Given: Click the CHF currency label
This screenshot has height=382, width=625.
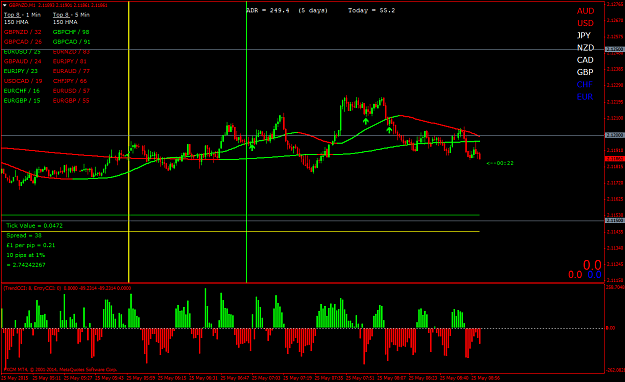Looking at the screenshot, I should (585, 85).
